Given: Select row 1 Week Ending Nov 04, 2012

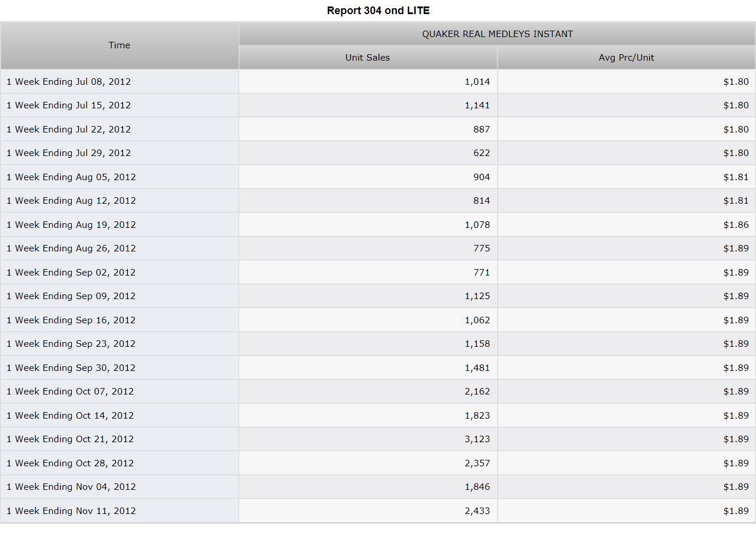Looking at the screenshot, I should point(378,487).
